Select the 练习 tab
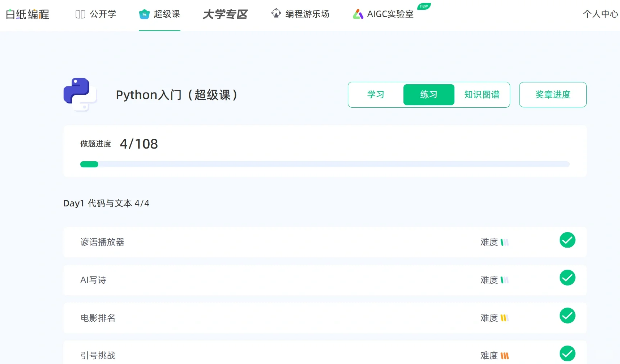 (x=429, y=95)
